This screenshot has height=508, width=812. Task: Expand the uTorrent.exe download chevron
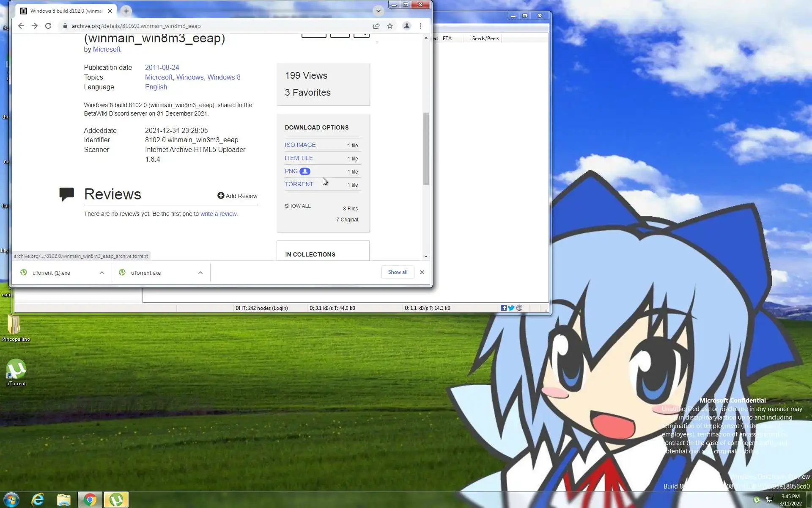(x=200, y=273)
